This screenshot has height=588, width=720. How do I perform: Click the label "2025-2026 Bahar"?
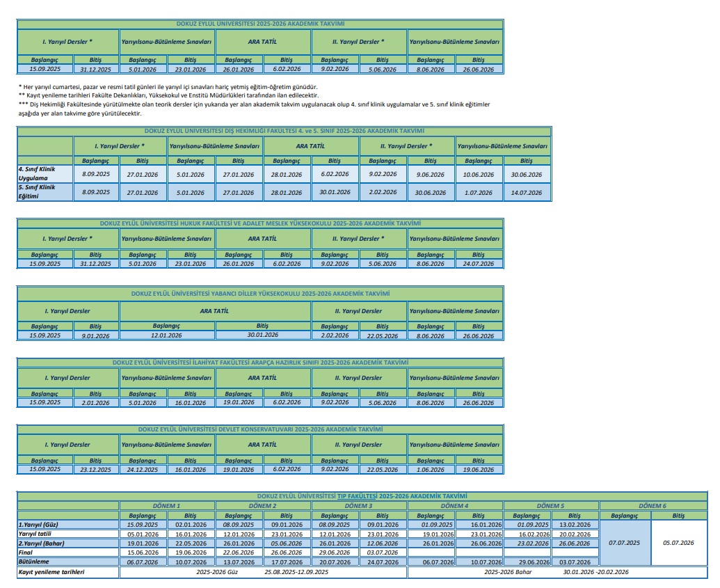[x=508, y=573]
